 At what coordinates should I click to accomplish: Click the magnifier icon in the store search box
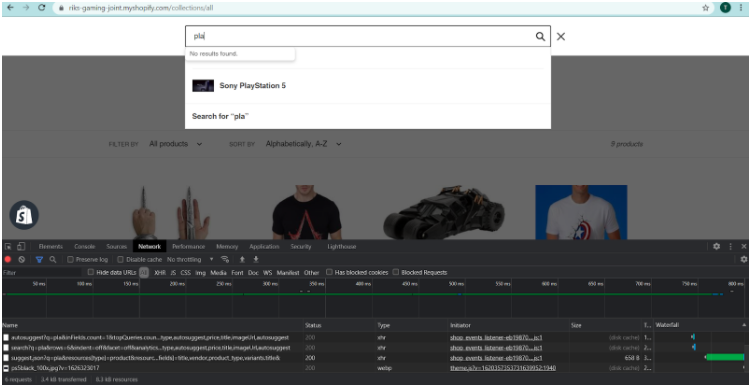tap(540, 36)
